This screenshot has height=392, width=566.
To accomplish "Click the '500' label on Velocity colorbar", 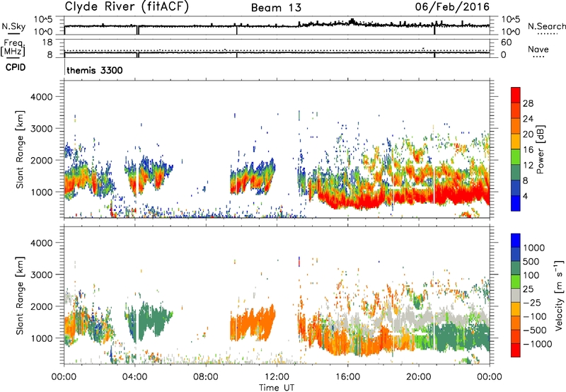I will coord(531,261).
